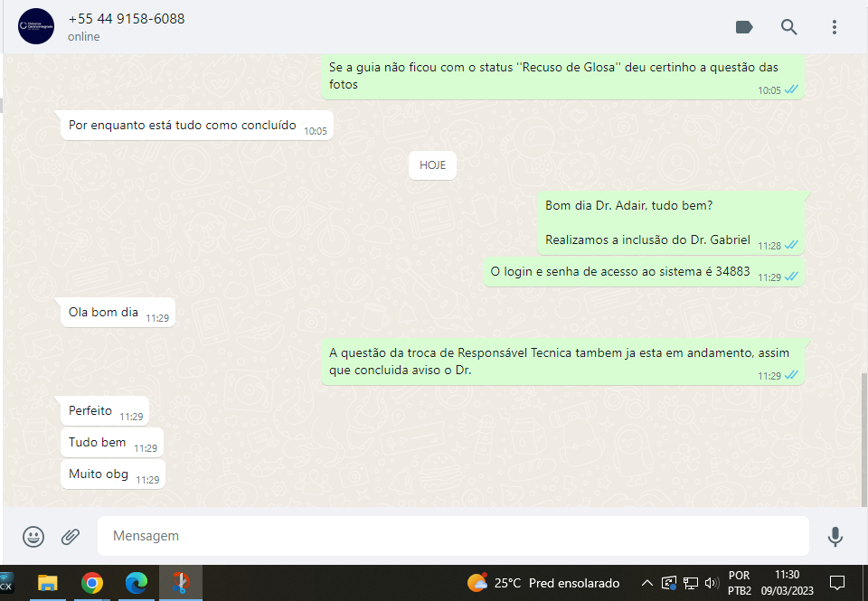Image resolution: width=868 pixels, height=601 pixels.
Task: Focus the Mensagem input box
Action: [453, 536]
